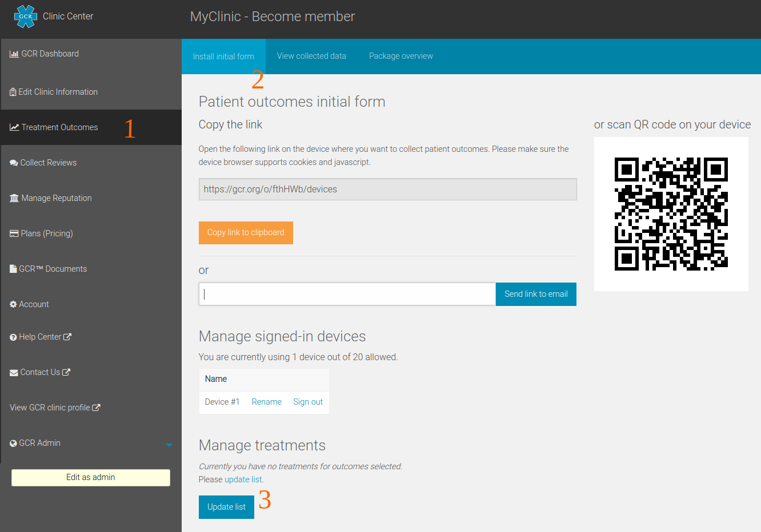Focus the email address input field
This screenshot has width=761, height=532.
click(x=347, y=294)
